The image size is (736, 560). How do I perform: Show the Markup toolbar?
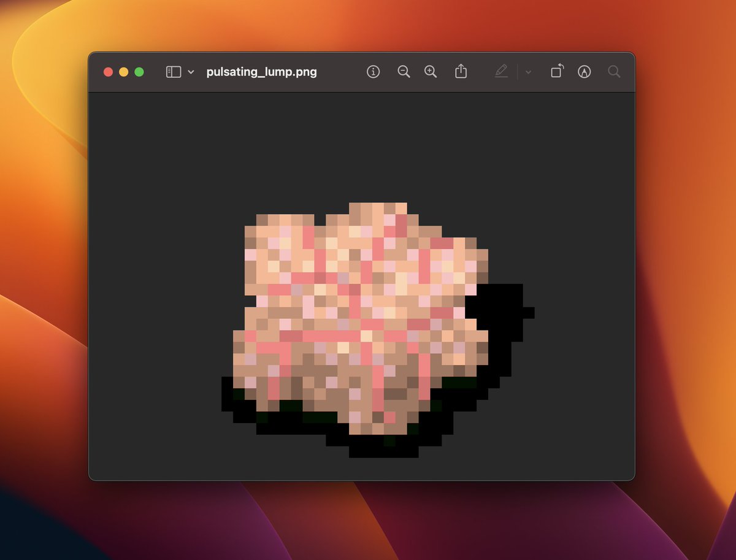pyautogui.click(x=585, y=72)
